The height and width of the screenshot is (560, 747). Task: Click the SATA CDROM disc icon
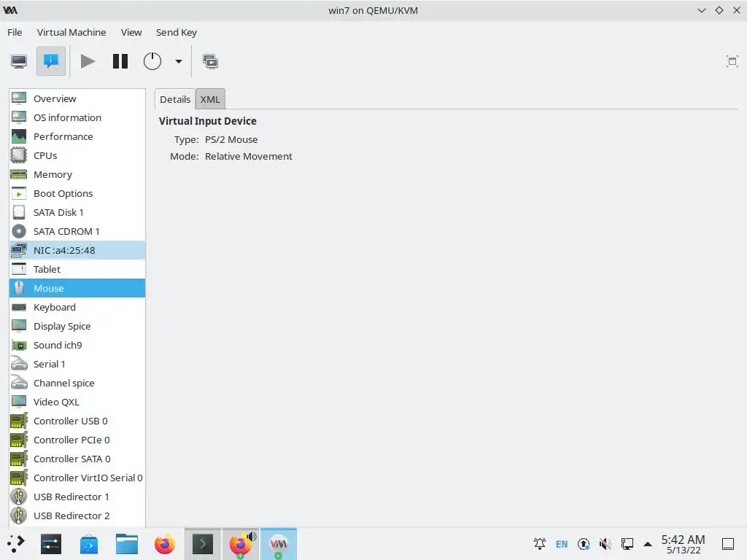[x=18, y=231]
